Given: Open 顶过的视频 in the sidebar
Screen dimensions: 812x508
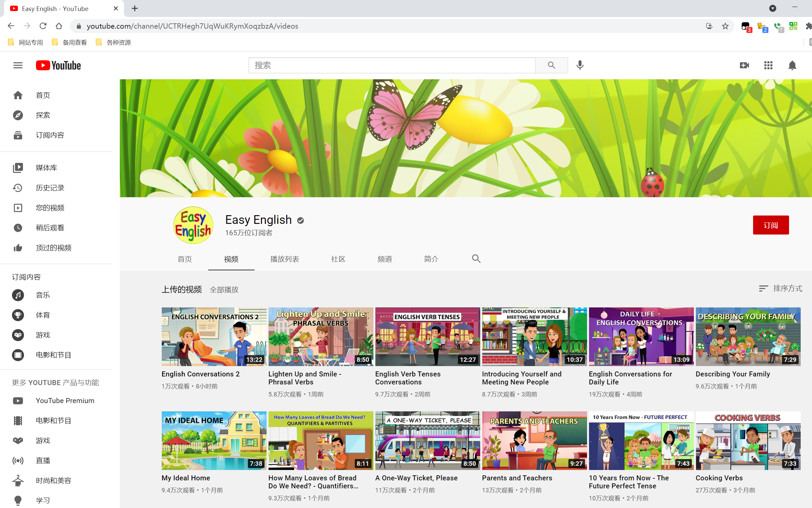Looking at the screenshot, I should (56, 248).
